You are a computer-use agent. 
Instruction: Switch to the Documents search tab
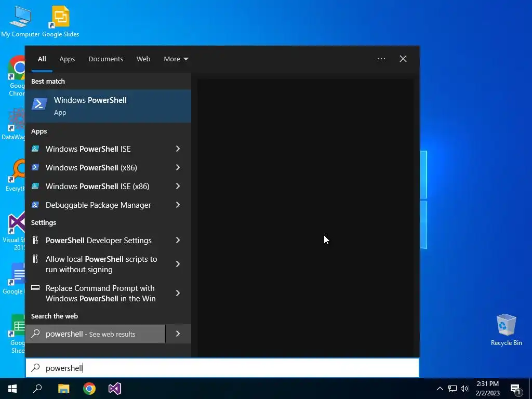click(x=105, y=59)
